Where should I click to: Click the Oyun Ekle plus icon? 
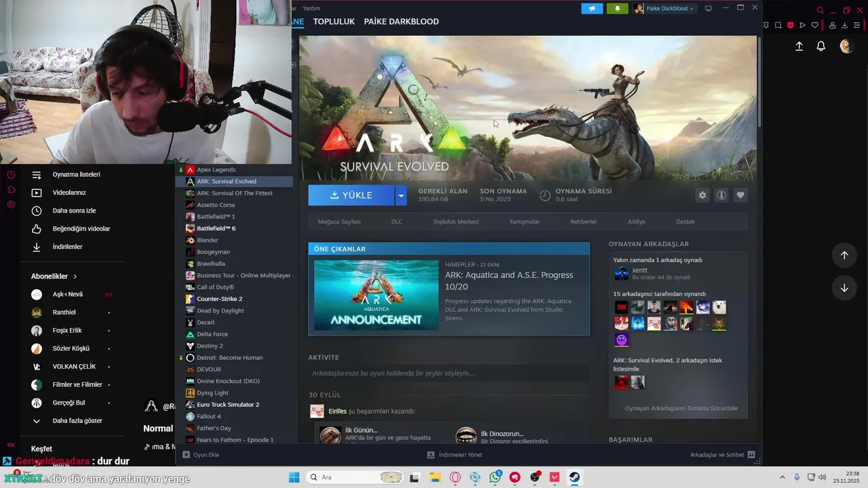(186, 455)
